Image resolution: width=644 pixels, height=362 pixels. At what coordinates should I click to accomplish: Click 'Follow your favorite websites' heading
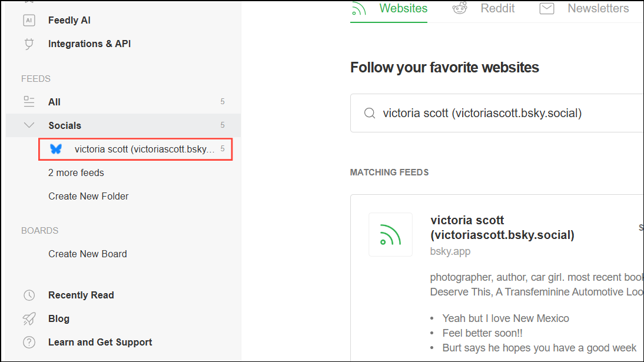(x=444, y=67)
